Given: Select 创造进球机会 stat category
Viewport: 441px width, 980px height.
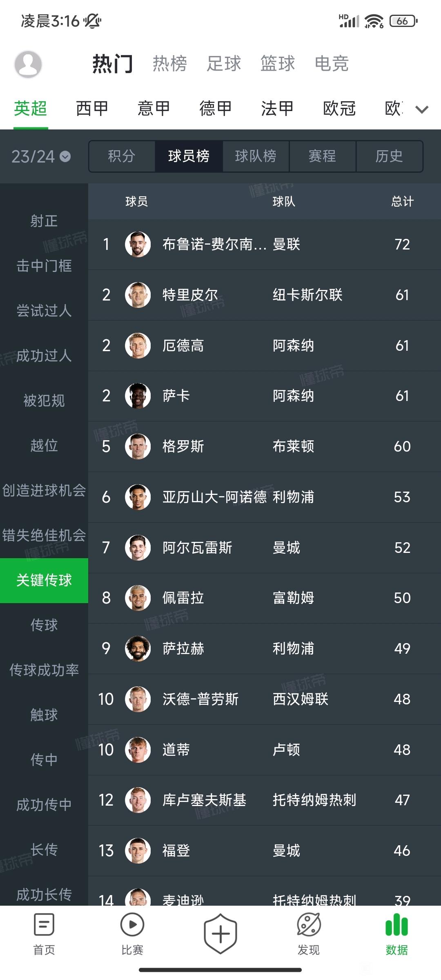Looking at the screenshot, I should (44, 490).
